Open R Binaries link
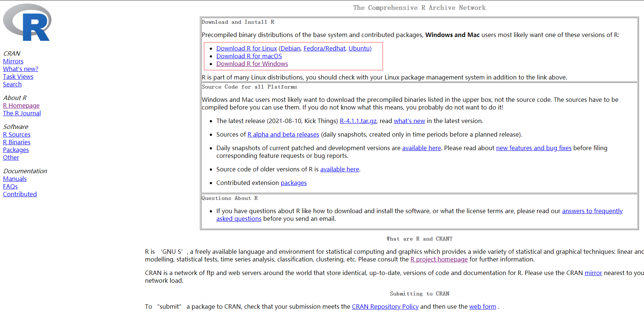Image resolution: width=644 pixels, height=312 pixels. pyautogui.click(x=16, y=142)
